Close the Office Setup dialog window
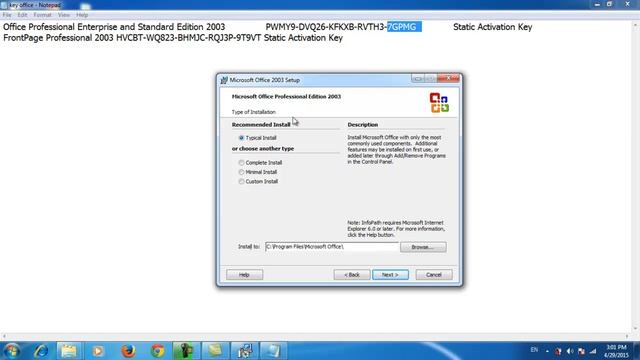 [x=448, y=78]
